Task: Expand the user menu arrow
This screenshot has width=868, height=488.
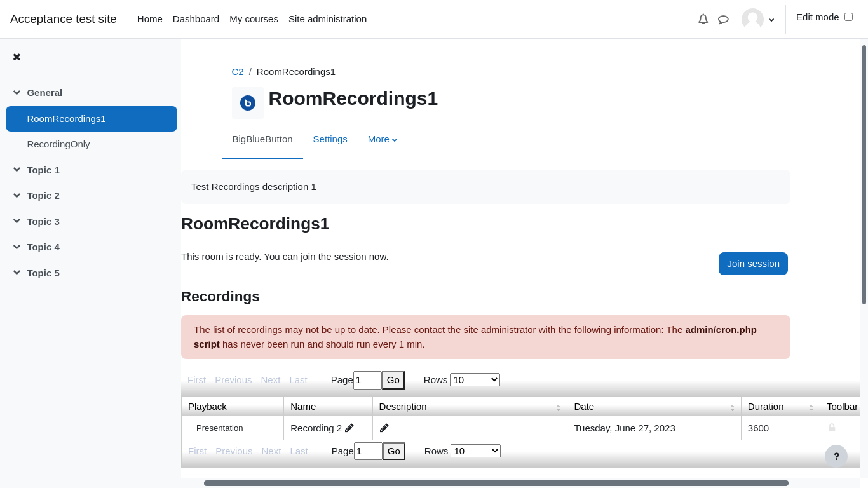Action: 771,20
